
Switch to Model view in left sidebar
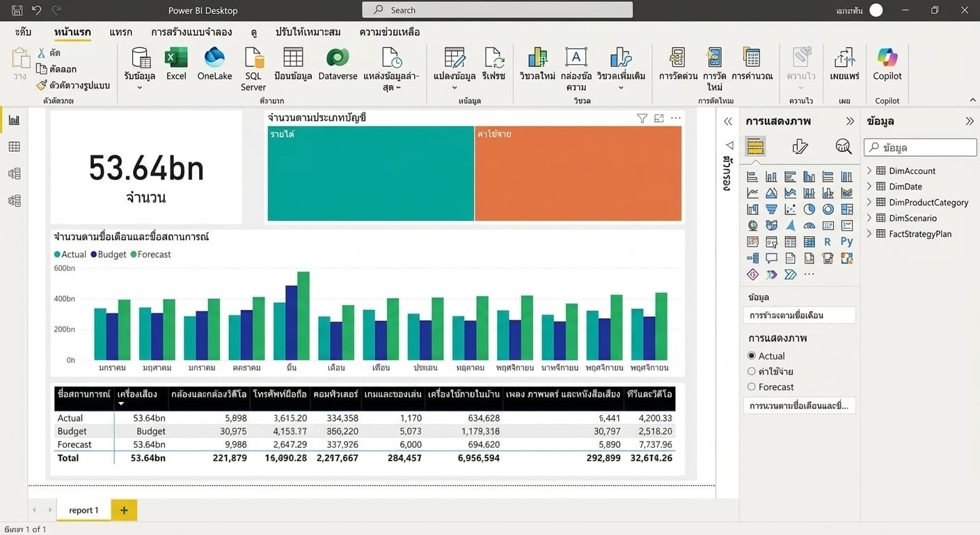coord(14,173)
